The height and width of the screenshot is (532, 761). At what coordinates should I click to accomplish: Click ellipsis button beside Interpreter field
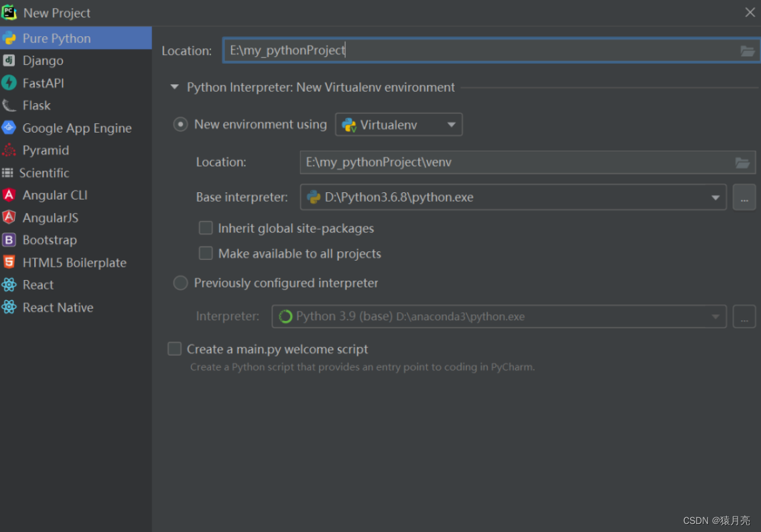[744, 316]
